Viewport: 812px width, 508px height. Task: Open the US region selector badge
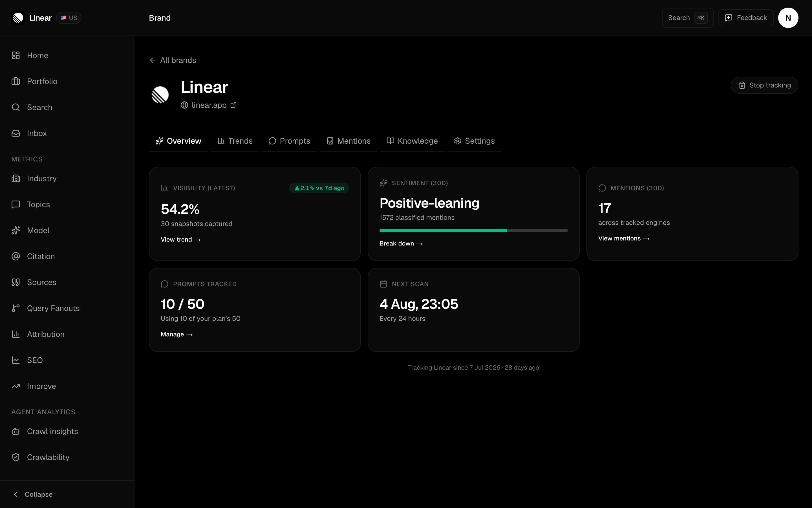tap(69, 18)
